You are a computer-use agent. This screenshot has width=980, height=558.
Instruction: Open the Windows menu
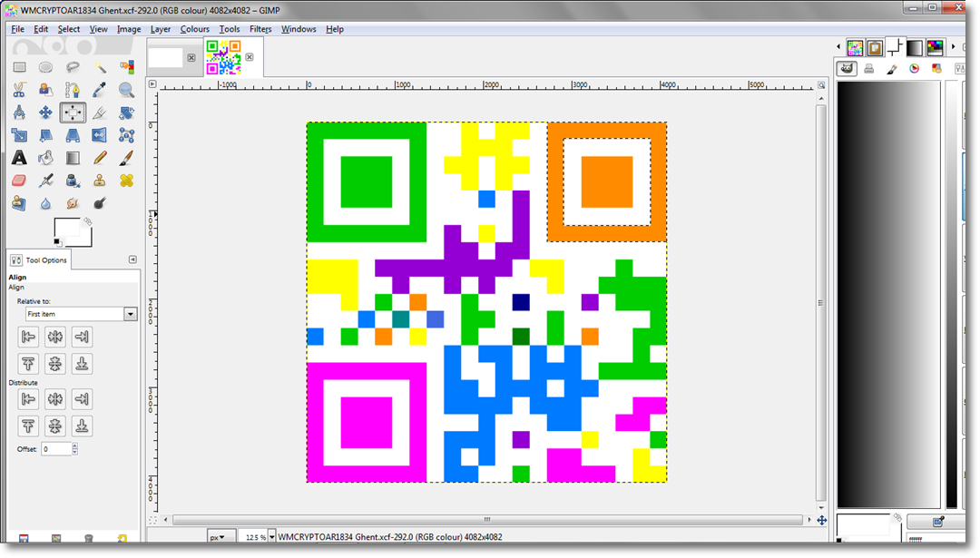(x=299, y=29)
